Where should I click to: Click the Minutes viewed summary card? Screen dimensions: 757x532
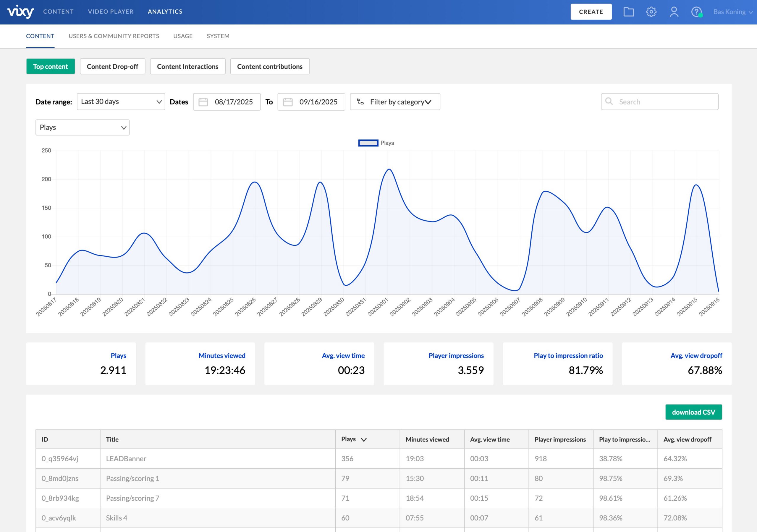(x=200, y=364)
